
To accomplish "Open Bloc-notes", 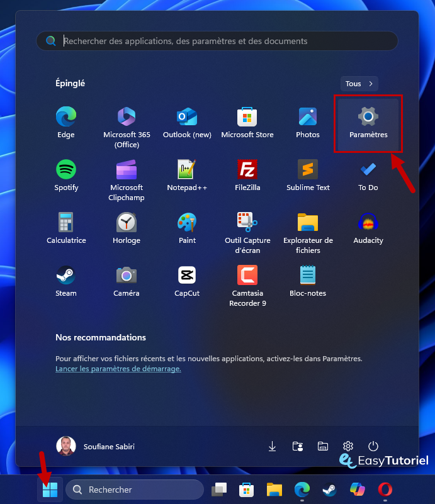I will [x=308, y=281].
